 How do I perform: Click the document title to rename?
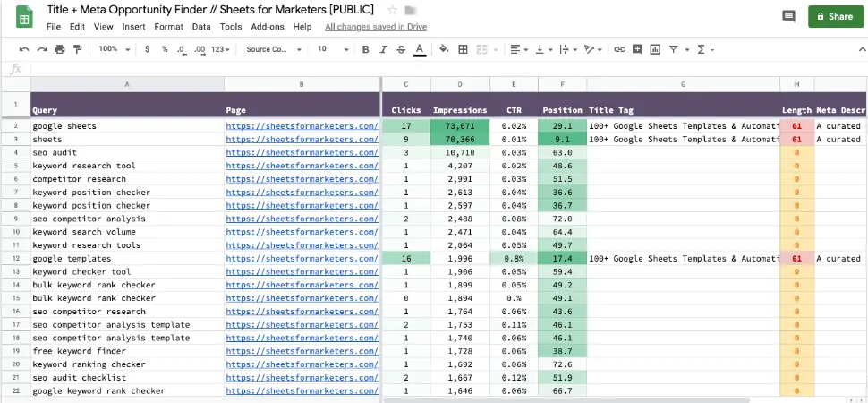pos(210,10)
